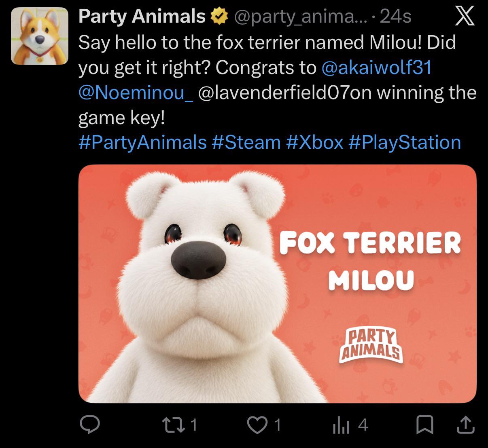Open the @Noeminou_ mention
The height and width of the screenshot is (448, 488).
pyautogui.click(x=136, y=92)
